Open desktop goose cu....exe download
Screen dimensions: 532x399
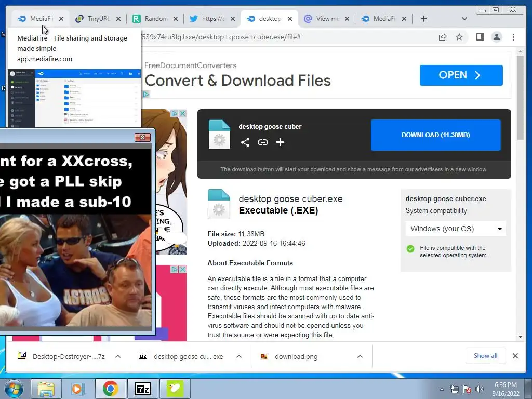click(182, 356)
